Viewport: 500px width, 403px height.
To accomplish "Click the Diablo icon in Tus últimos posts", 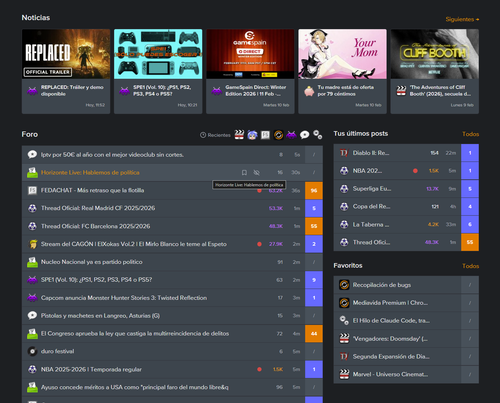I will [x=344, y=153].
